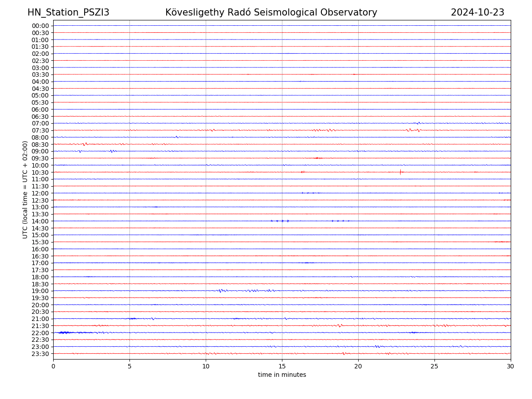Click the x-axis tick label 25
Viewport: 532px width, 399px height.
click(x=434, y=367)
